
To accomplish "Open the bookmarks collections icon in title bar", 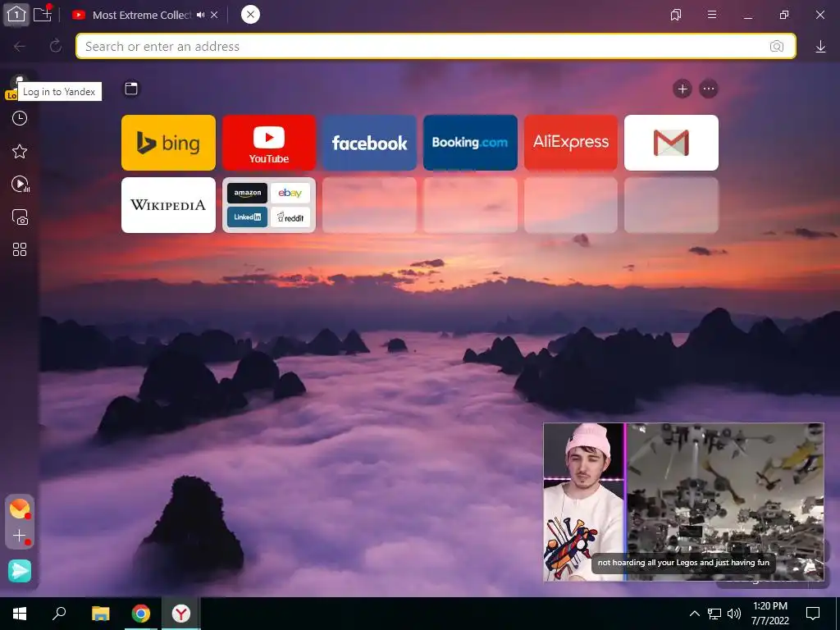I will (676, 15).
